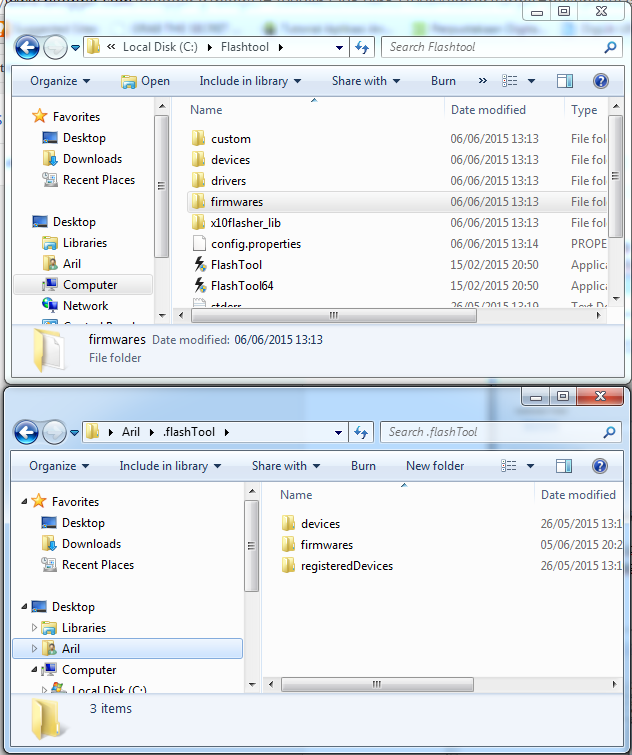Select custom folder icon

(x=198, y=139)
